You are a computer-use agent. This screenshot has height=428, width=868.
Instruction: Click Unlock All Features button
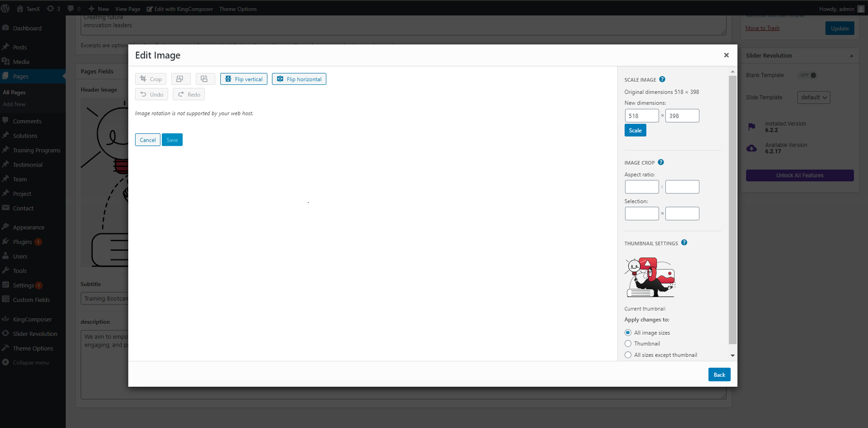click(x=800, y=175)
